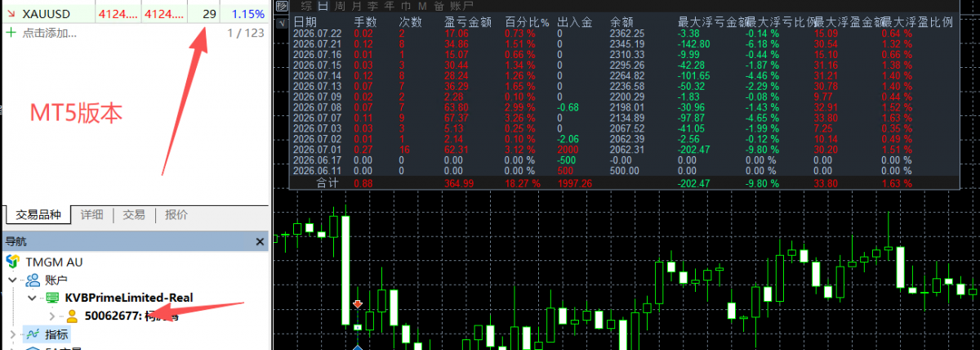Click the 余额 column header

(x=622, y=21)
